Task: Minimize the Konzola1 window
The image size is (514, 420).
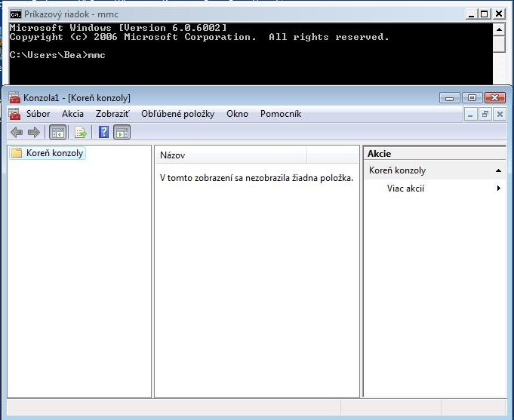Action: [449, 97]
